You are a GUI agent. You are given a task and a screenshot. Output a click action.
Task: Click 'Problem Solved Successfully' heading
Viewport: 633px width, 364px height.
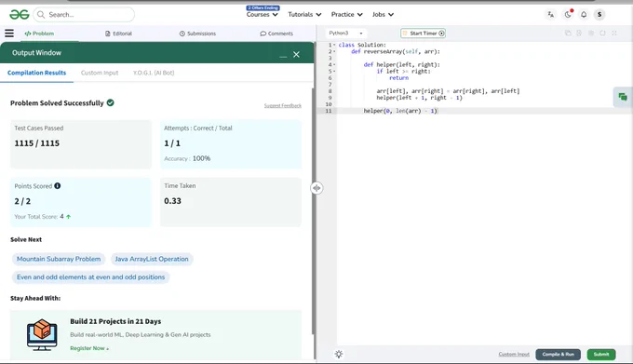point(57,103)
